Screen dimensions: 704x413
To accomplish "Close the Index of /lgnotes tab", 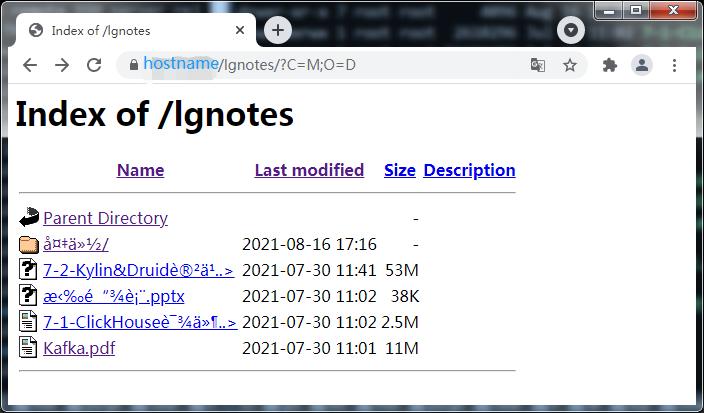I will 240,30.
